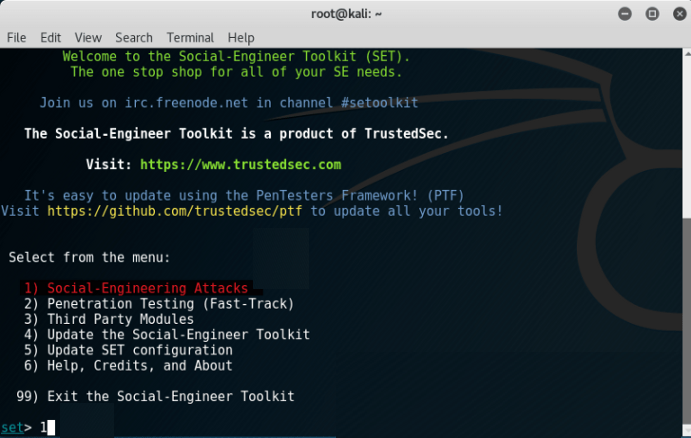
Task: Click the 'Update SET configuration' line
Action: [x=128, y=350]
